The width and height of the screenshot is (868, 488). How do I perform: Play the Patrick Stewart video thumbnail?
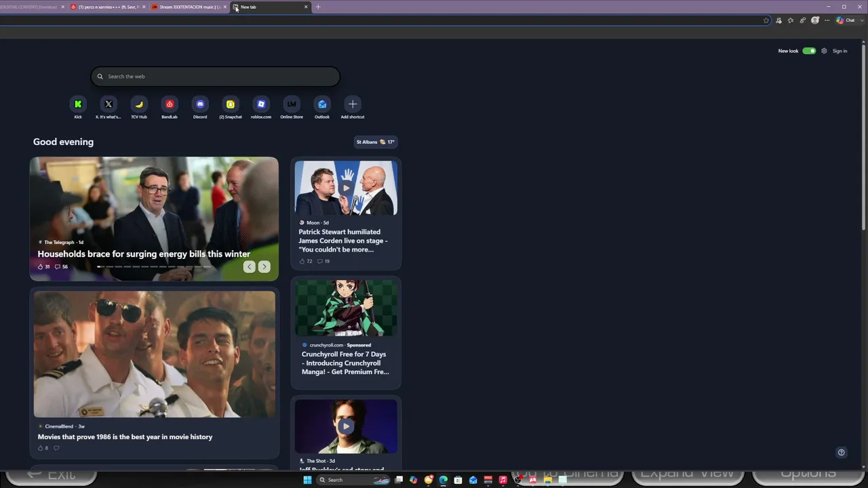click(x=346, y=188)
